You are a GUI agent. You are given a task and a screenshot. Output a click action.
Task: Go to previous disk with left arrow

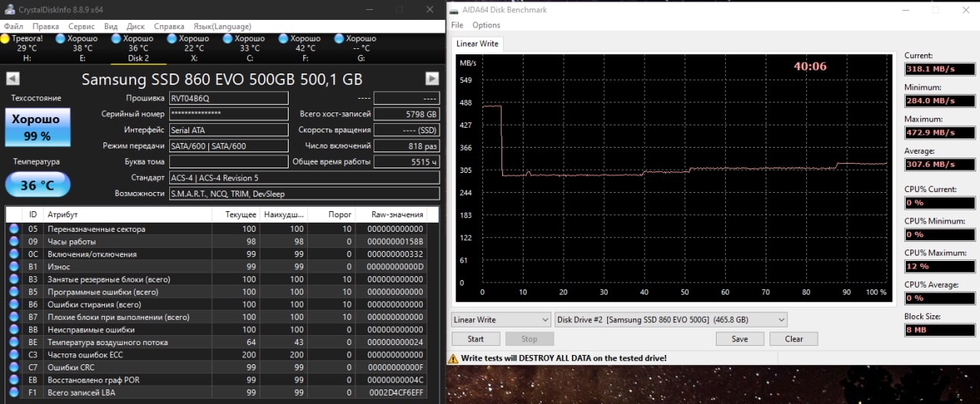coord(12,79)
